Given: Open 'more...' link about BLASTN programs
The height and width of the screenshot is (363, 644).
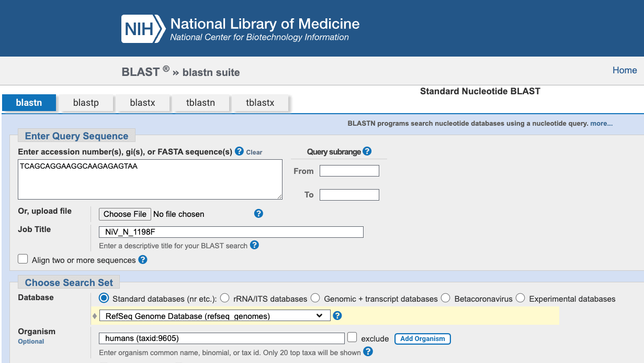Looking at the screenshot, I should pyautogui.click(x=602, y=124).
